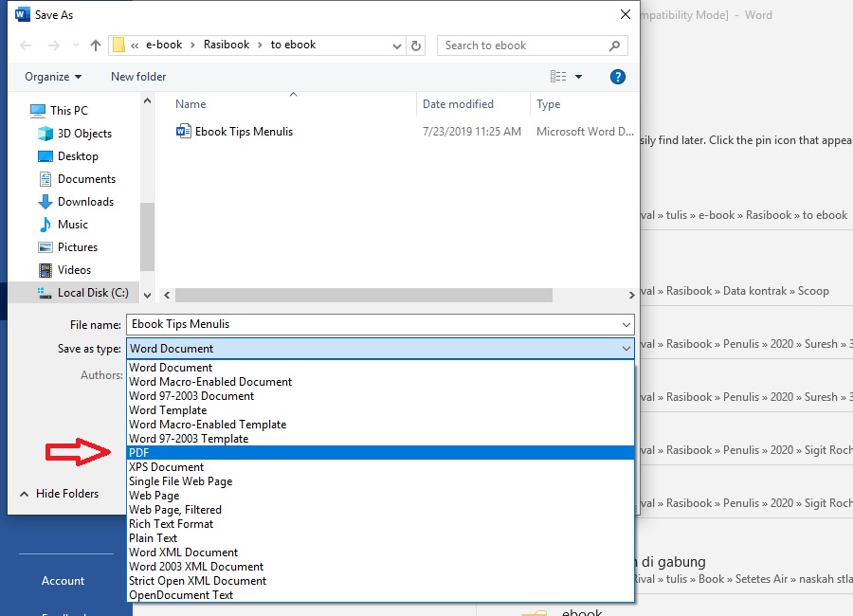Click the navigation pane vertical scrollbar thumb
The image size is (853, 616).
147,237
